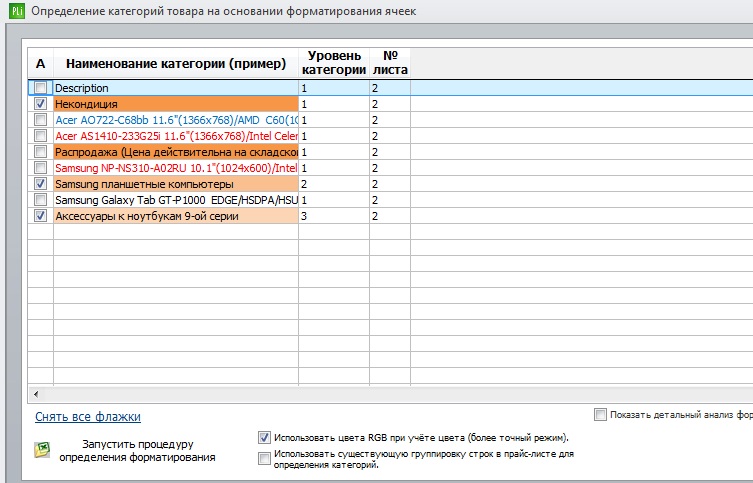Uncheck Аксессуары к ноутбукам 9-ой серии checkbox
753x483 pixels.
coord(40,216)
